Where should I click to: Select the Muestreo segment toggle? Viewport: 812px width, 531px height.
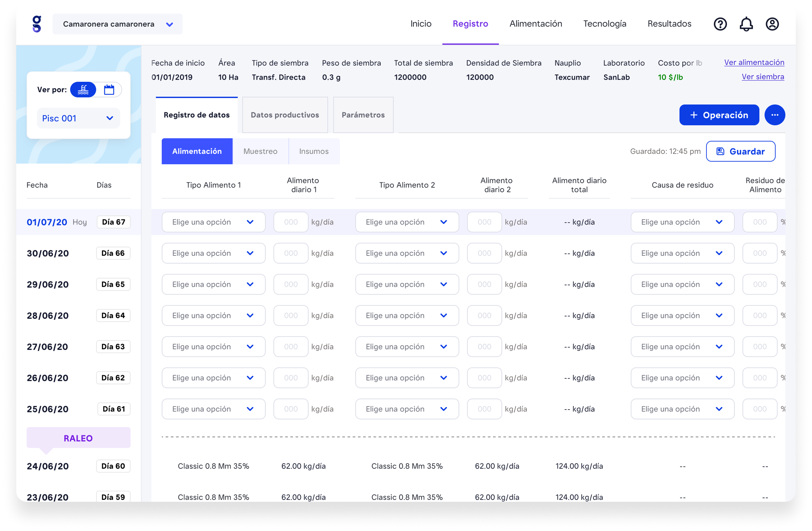[x=260, y=152]
